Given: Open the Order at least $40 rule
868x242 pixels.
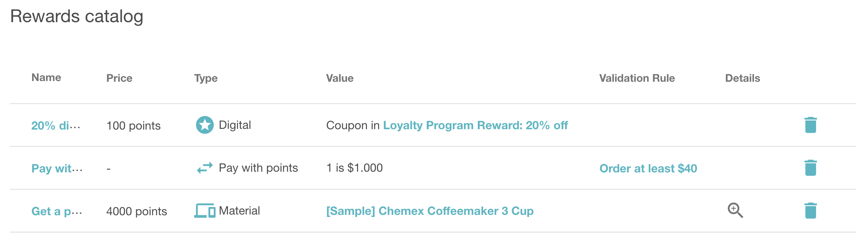Looking at the screenshot, I should pyautogui.click(x=648, y=168).
